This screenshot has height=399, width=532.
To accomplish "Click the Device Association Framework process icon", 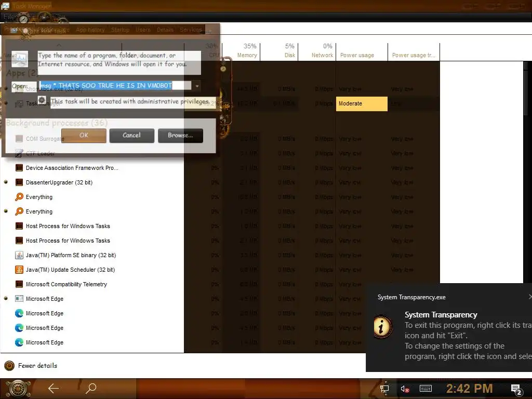I will pos(19,168).
